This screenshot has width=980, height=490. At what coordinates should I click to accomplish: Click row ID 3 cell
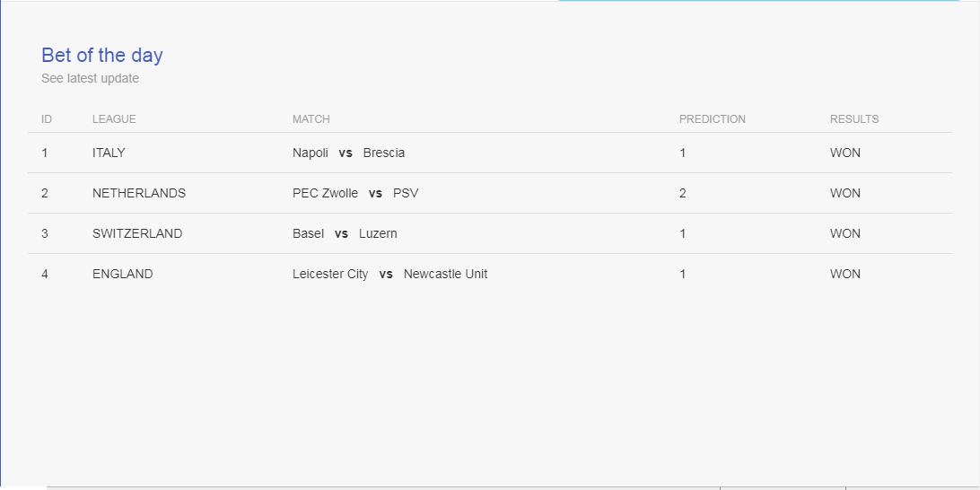[x=44, y=233]
